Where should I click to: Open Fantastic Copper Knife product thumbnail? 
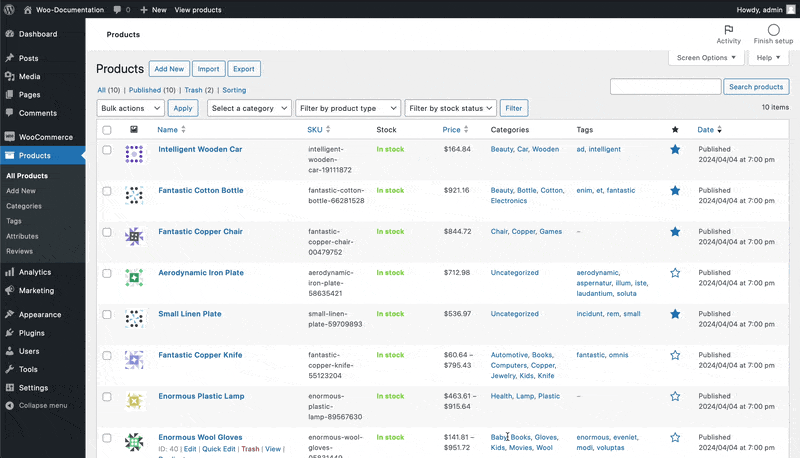(134, 360)
